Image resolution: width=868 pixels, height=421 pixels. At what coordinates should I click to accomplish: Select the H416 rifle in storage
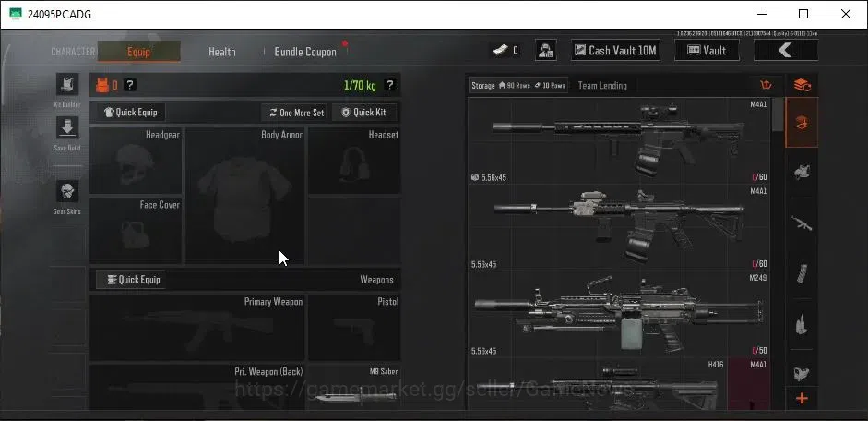coord(598,384)
